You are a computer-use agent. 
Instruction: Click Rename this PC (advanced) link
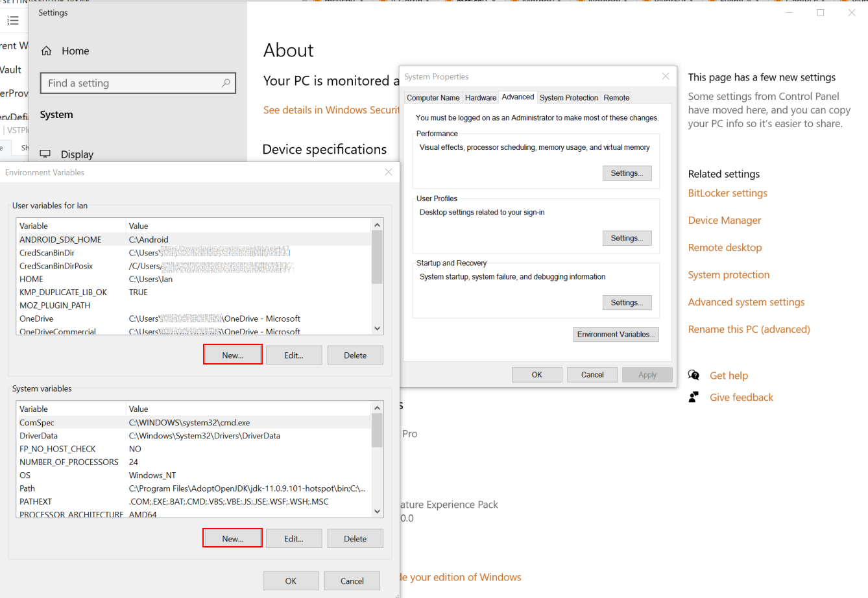point(749,329)
